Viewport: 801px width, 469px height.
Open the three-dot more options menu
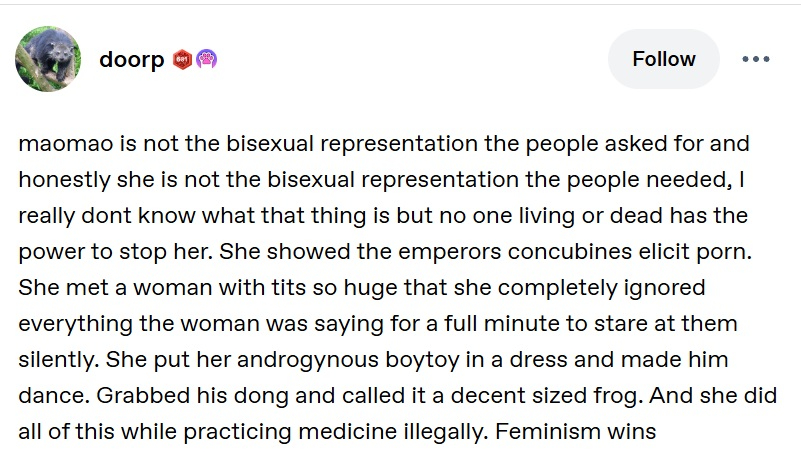click(x=756, y=59)
